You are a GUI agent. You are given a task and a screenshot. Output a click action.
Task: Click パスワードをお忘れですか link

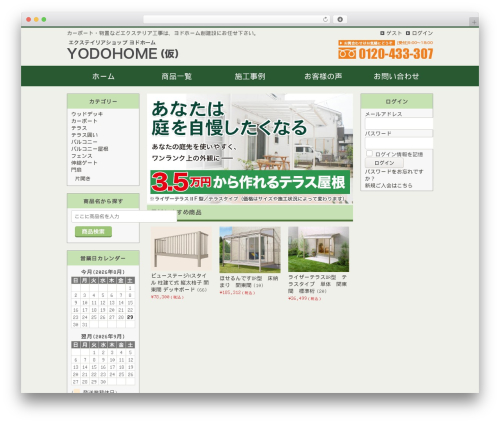[394, 175]
